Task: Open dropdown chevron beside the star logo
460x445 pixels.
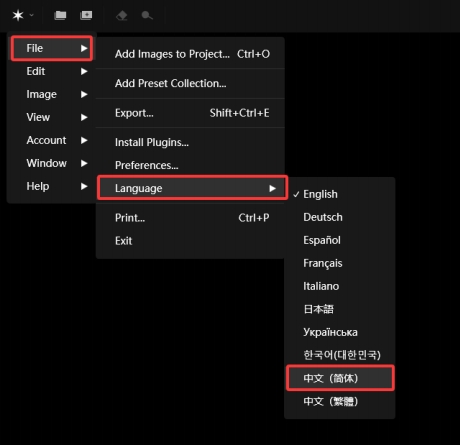Action: [32, 15]
